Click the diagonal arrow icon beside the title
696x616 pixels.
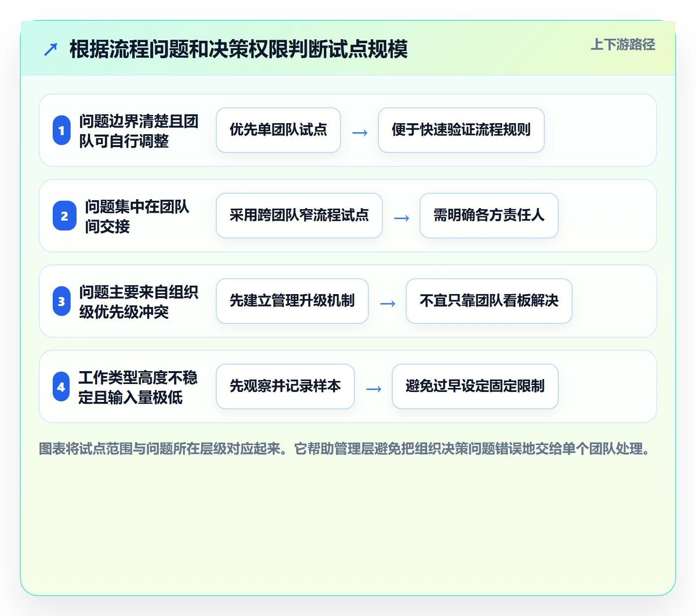(x=51, y=49)
